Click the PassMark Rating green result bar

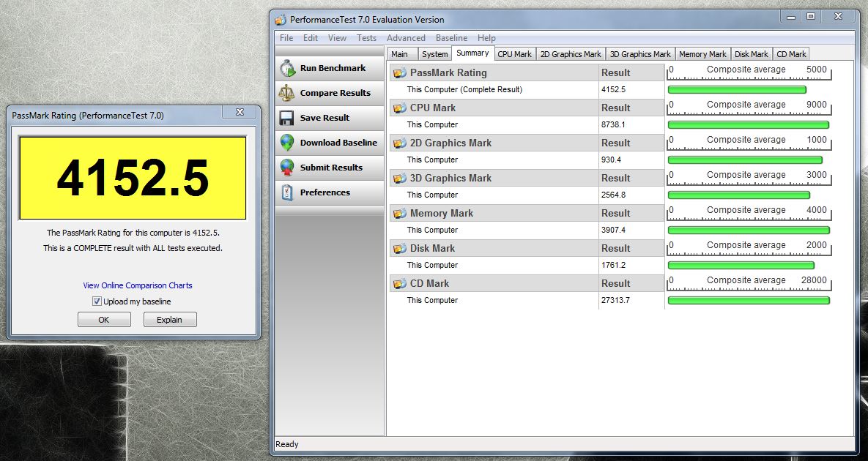point(737,89)
